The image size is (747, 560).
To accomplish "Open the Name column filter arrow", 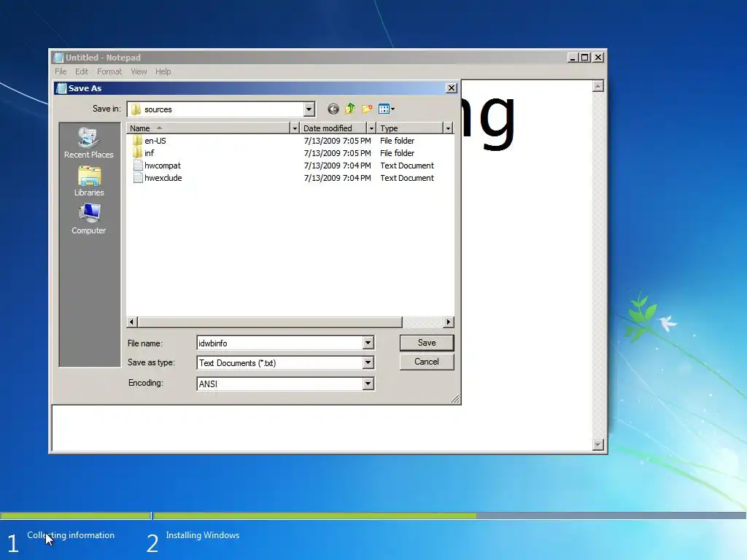I will [x=295, y=128].
